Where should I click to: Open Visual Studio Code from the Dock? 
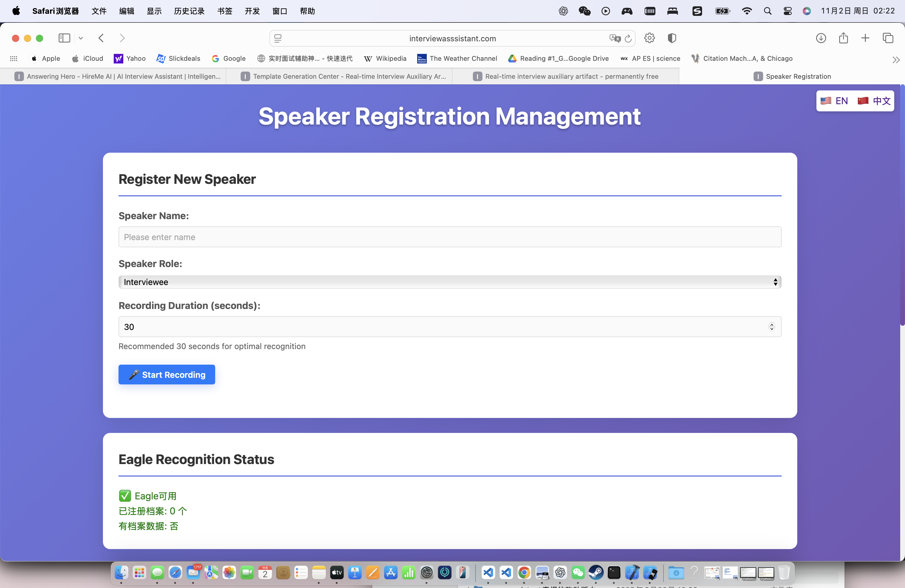489,573
